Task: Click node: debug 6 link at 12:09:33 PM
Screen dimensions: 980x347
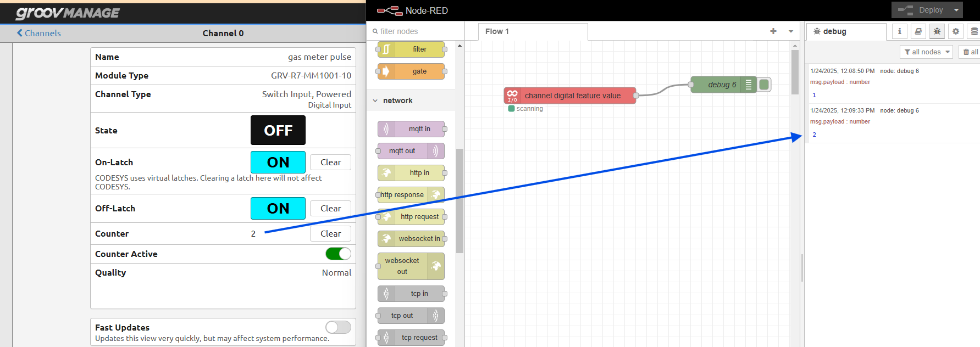Action: pos(899,110)
